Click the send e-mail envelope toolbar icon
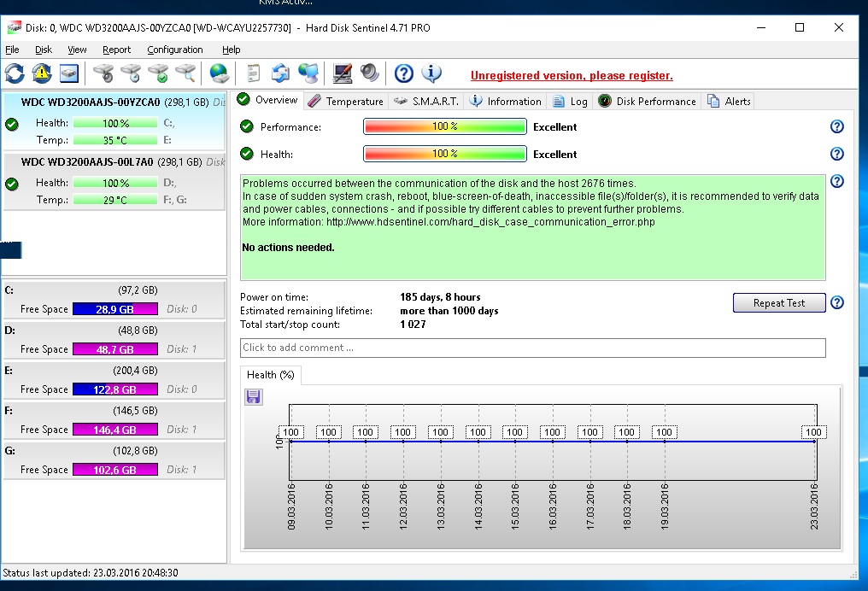The image size is (868, 591). [x=280, y=73]
